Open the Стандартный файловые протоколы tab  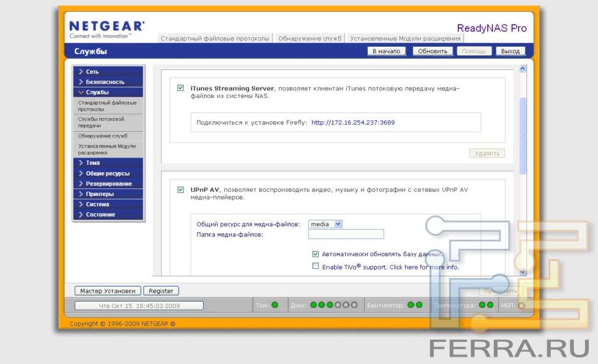215,38
